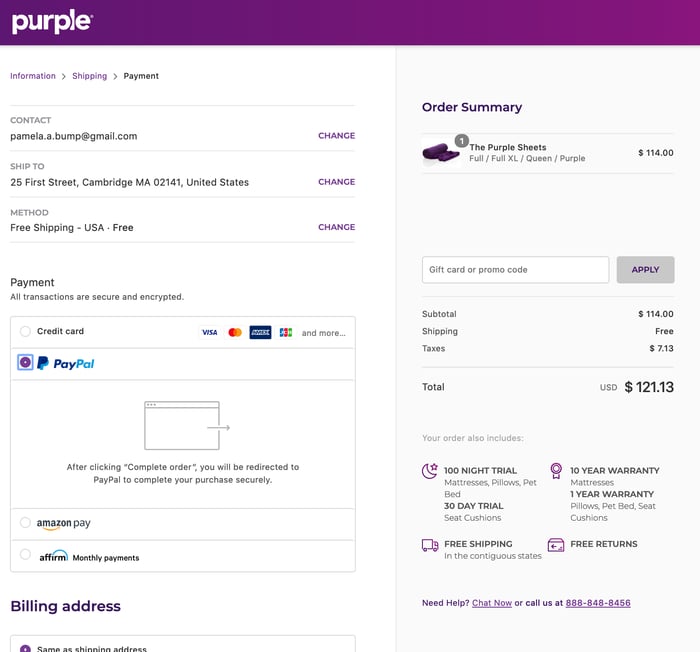700x652 pixels.
Task: Click the Mastercard icon
Action: click(235, 332)
